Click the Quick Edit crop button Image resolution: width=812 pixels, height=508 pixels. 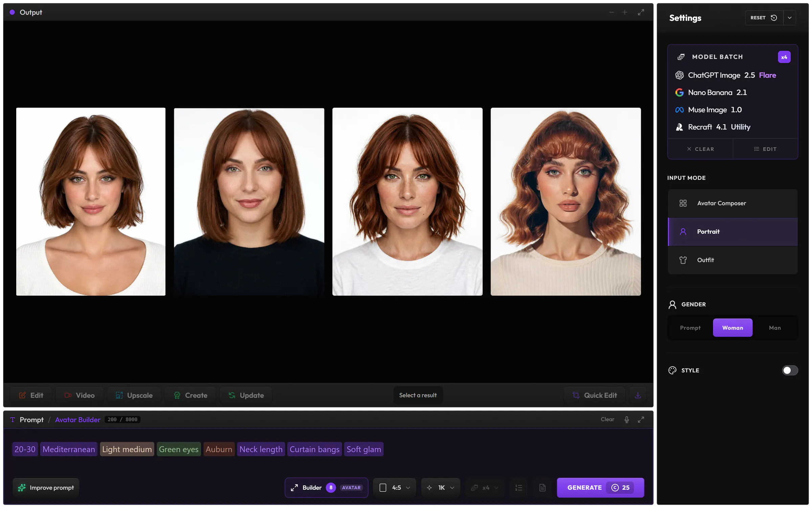pyautogui.click(x=595, y=395)
